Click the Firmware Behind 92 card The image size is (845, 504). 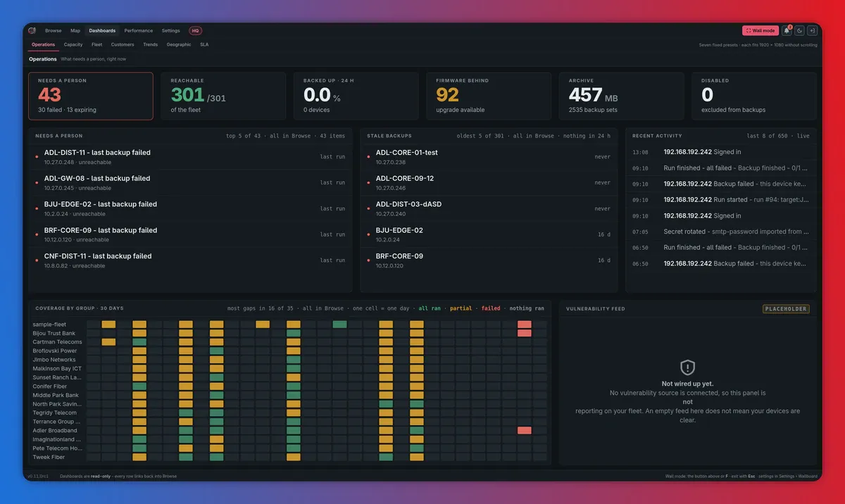(x=489, y=96)
